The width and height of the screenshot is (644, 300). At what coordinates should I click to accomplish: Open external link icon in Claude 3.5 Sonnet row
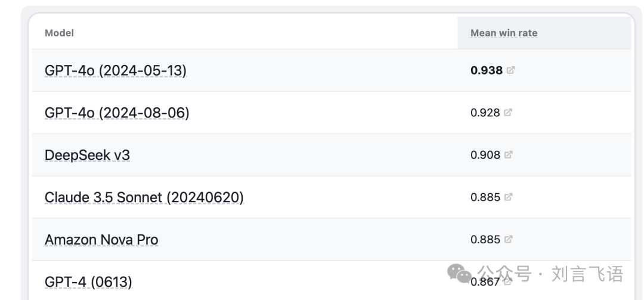[509, 197]
